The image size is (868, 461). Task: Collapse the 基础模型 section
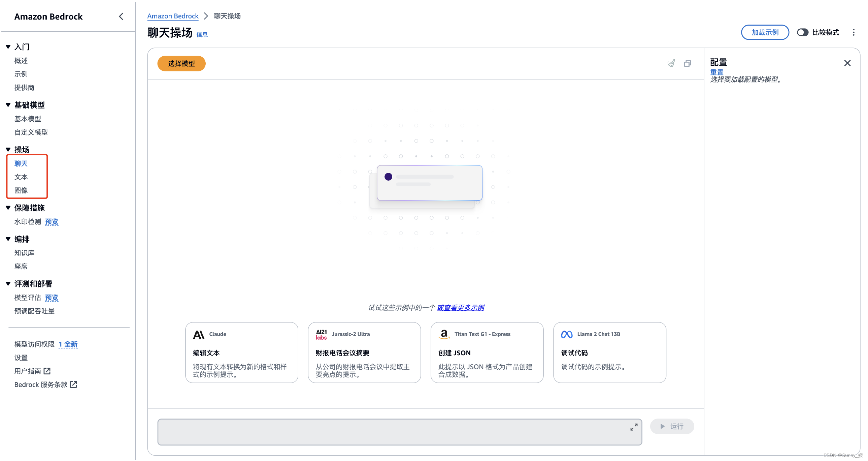[x=8, y=105]
